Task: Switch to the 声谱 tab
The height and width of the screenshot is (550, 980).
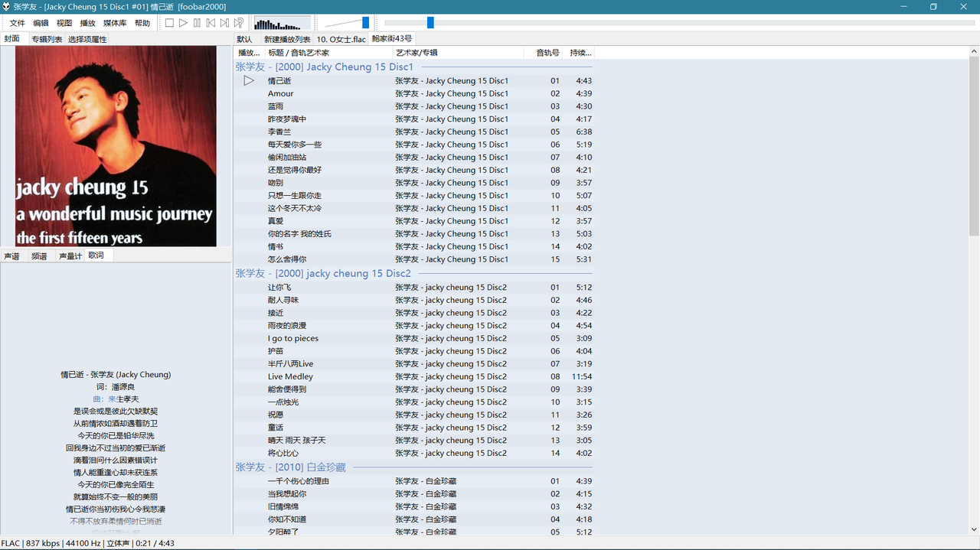Action: pos(11,256)
